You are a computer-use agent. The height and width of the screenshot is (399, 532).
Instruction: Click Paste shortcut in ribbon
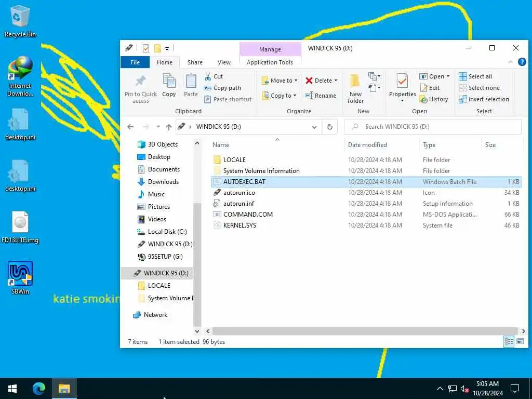coord(228,99)
